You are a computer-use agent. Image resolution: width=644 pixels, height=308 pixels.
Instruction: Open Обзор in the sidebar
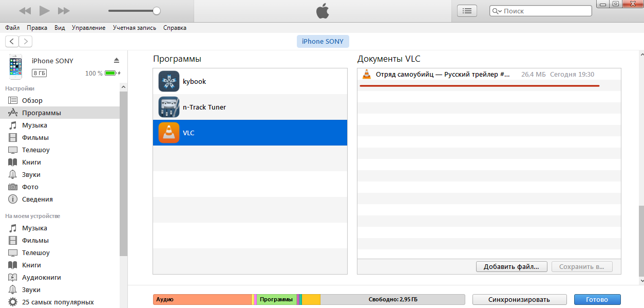click(x=32, y=101)
